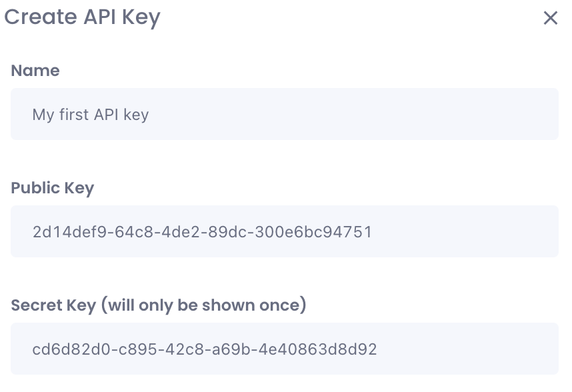Click the secret key starting cd6d82d0
This screenshot has height=392, width=572.
click(205, 349)
